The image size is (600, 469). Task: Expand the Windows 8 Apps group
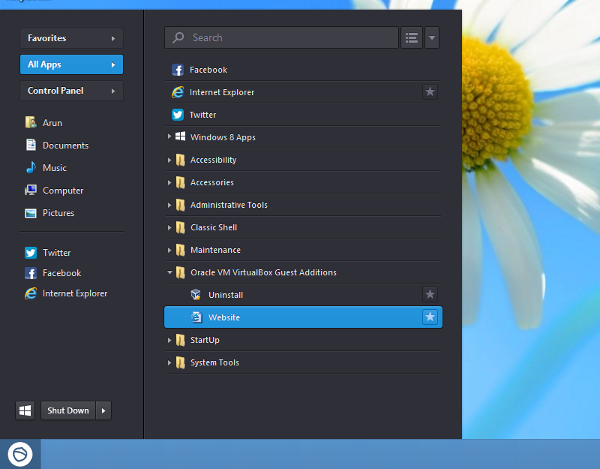coord(169,136)
